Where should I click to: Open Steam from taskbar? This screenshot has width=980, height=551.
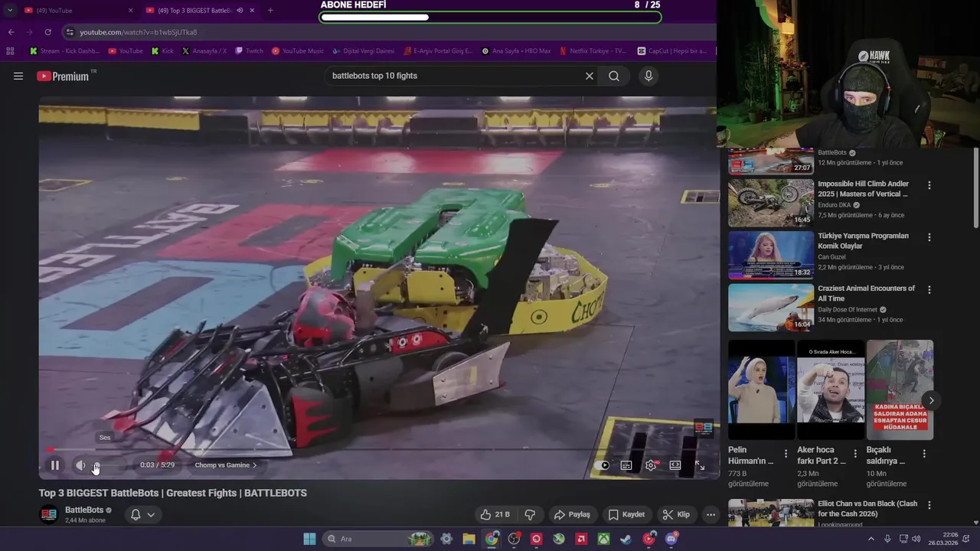tap(626, 539)
